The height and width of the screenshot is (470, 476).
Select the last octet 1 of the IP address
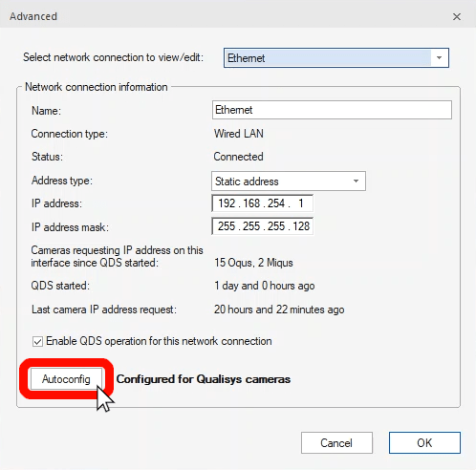click(300, 203)
